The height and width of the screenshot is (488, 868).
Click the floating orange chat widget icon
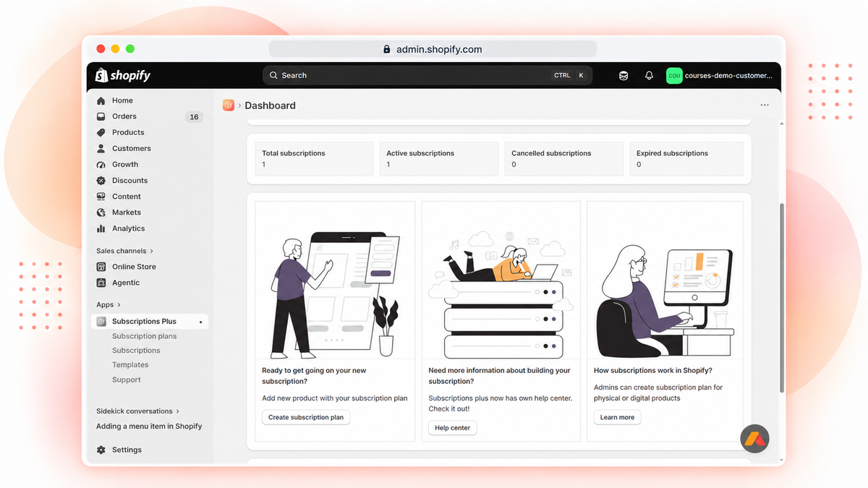click(754, 438)
